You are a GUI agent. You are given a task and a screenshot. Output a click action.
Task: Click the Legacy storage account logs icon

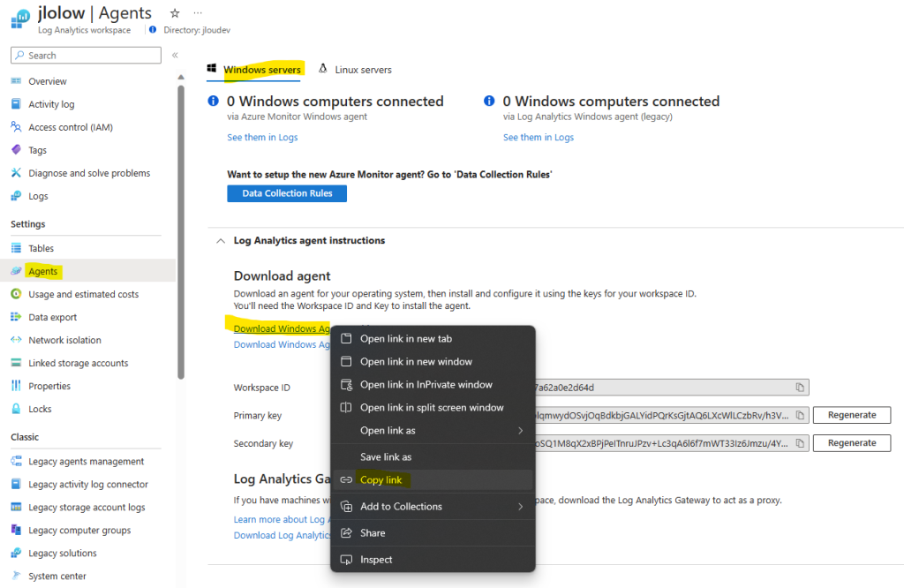tap(16, 508)
